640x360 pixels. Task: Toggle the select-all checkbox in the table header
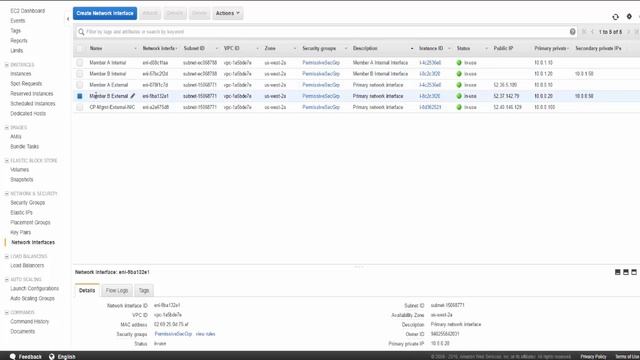(x=80, y=48)
